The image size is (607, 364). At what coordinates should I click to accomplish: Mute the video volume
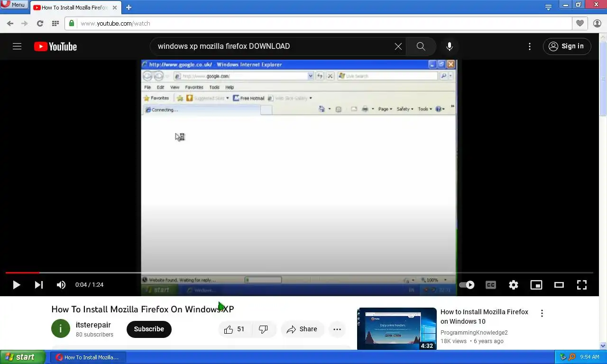click(61, 285)
